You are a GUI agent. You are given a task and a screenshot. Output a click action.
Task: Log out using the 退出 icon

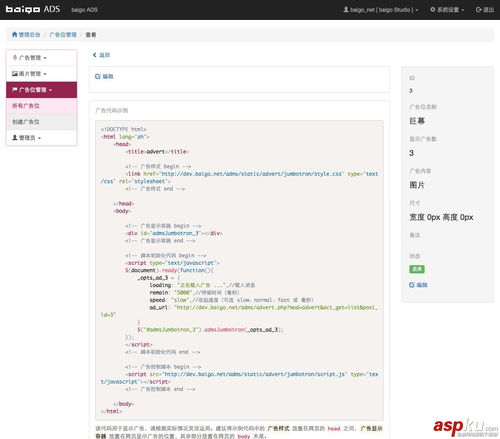478,10
